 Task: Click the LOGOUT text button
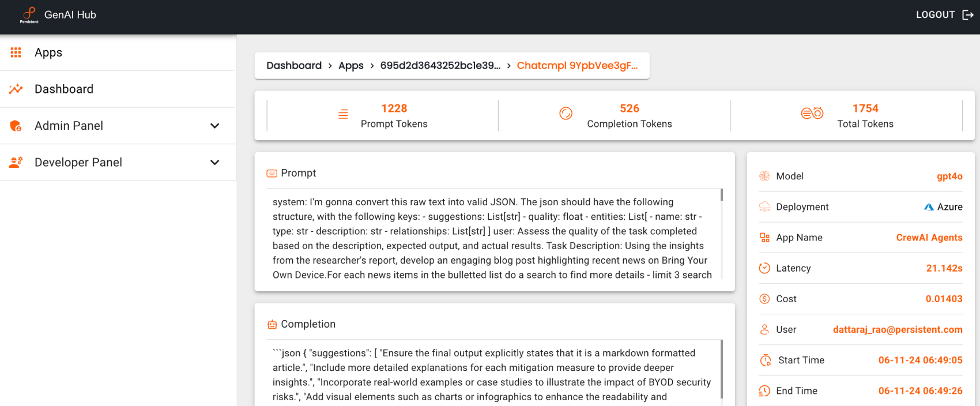[935, 15]
